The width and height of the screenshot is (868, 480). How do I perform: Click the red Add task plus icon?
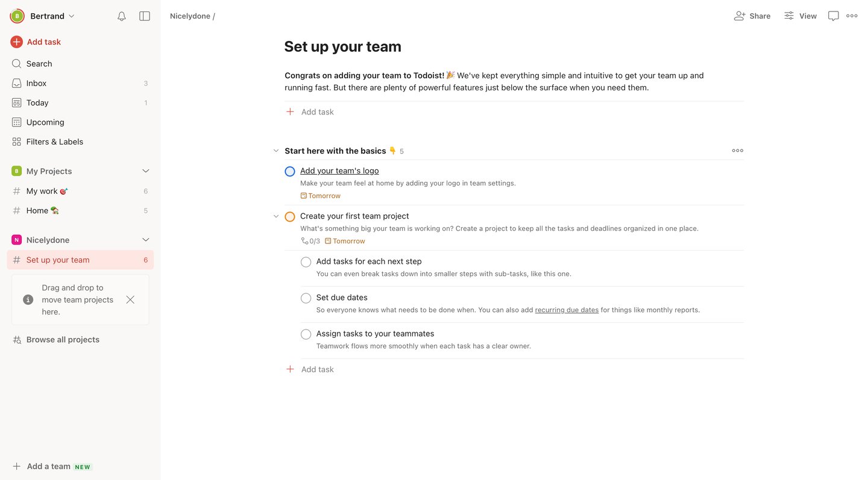point(16,42)
